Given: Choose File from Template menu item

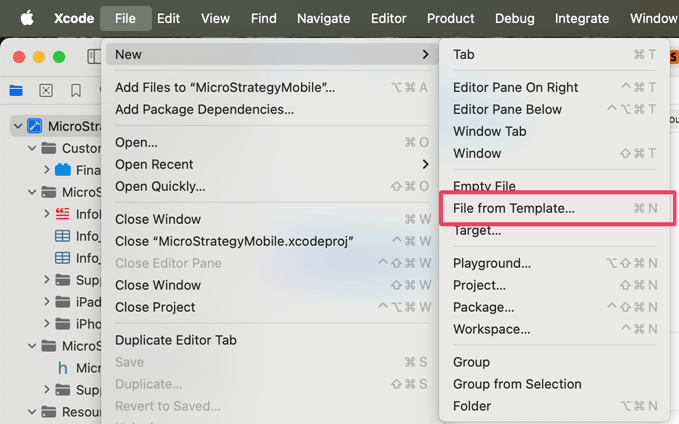Looking at the screenshot, I should (514, 208).
